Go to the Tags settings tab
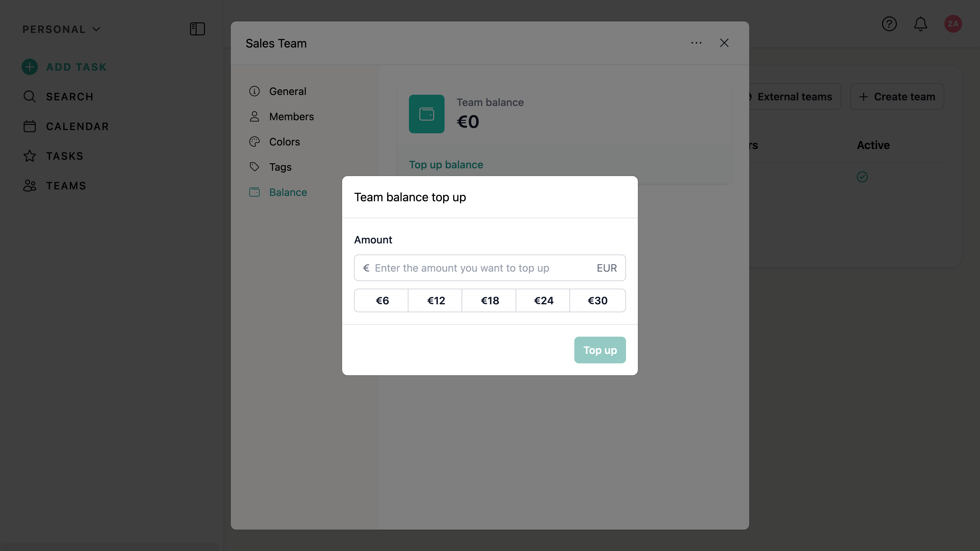Screen dimensions: 980x551 pos(280,167)
